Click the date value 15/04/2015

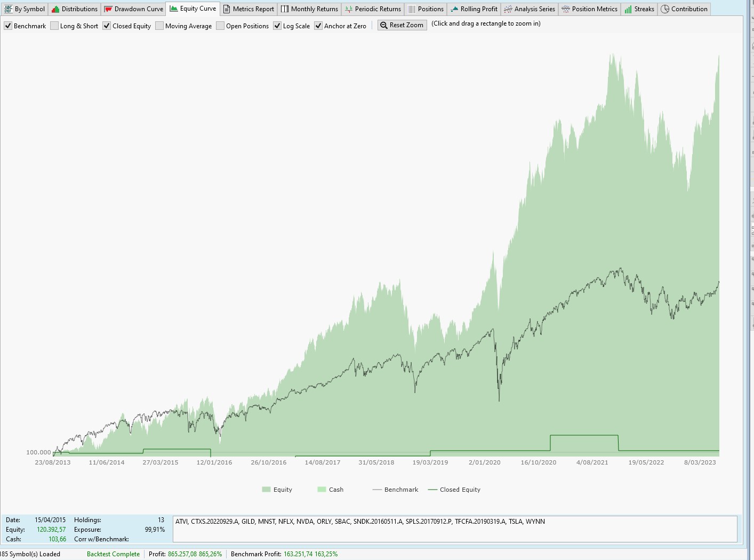tap(50, 520)
